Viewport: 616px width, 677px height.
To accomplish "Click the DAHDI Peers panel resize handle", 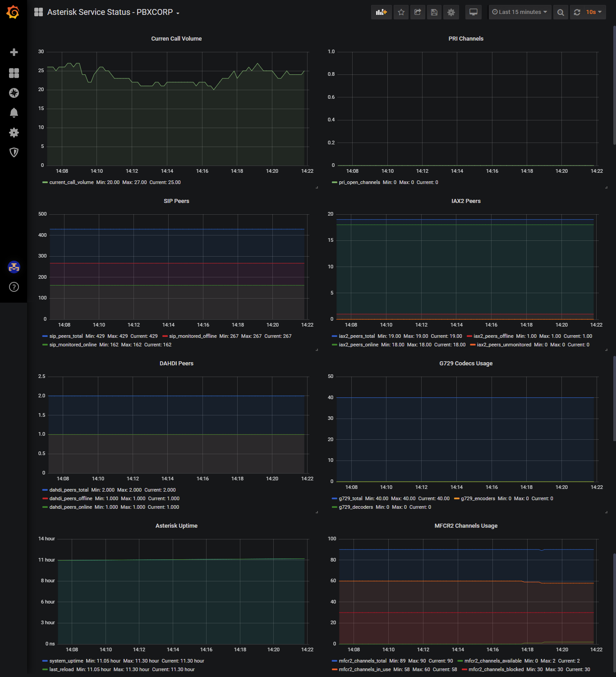I will [317, 512].
